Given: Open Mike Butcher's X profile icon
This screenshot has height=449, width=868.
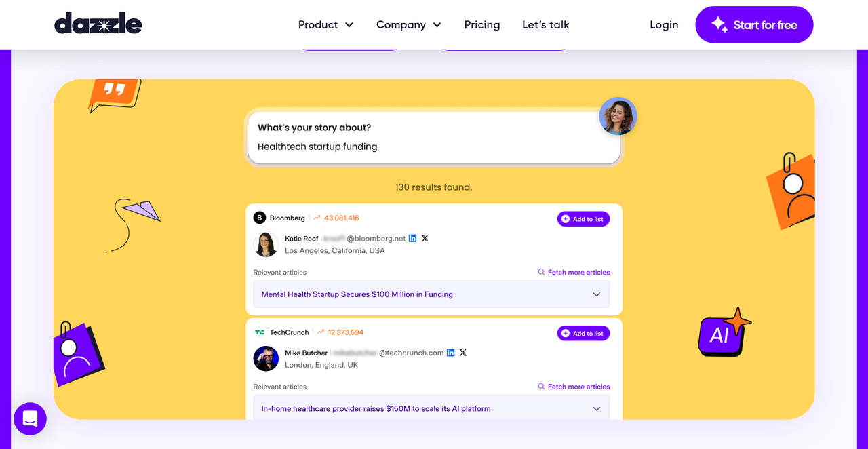Looking at the screenshot, I should tap(463, 353).
